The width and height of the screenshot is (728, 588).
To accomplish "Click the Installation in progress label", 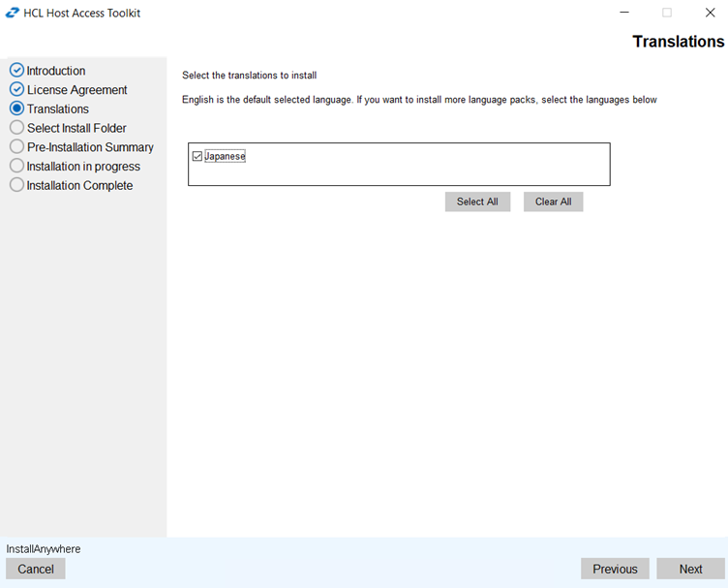I will coord(83,167).
